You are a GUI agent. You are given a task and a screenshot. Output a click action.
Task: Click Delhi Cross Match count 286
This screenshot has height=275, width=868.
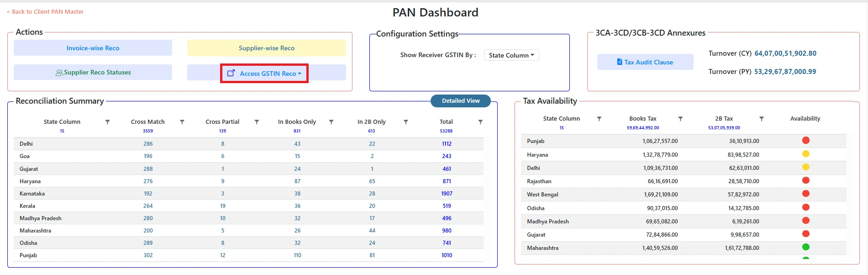[148, 144]
